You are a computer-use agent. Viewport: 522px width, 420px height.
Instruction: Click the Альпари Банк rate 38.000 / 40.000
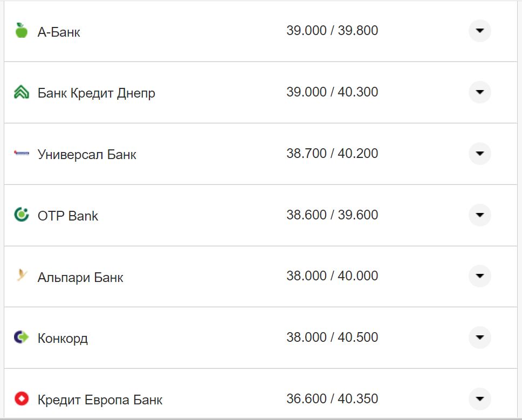pyautogui.click(x=332, y=276)
